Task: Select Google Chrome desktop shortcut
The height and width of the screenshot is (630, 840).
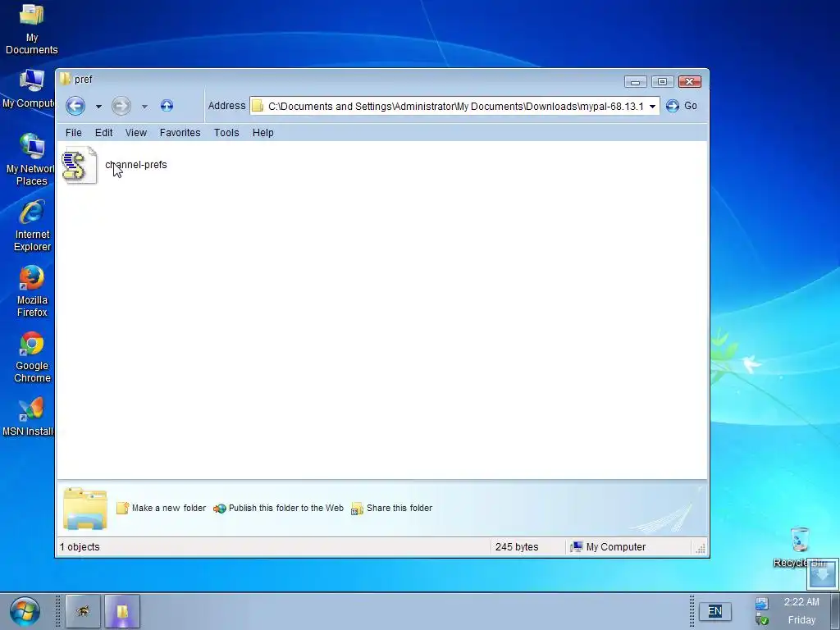Action: (x=32, y=358)
